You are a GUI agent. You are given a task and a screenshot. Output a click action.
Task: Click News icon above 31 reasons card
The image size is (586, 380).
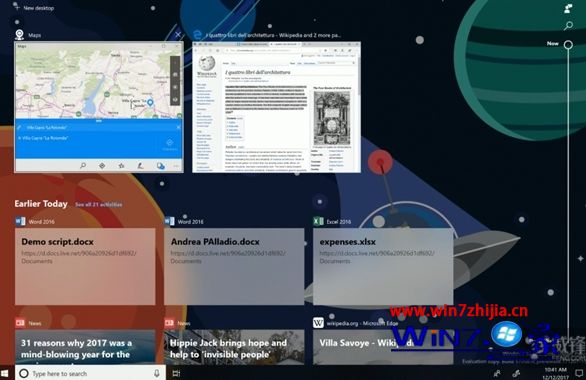tap(20, 322)
